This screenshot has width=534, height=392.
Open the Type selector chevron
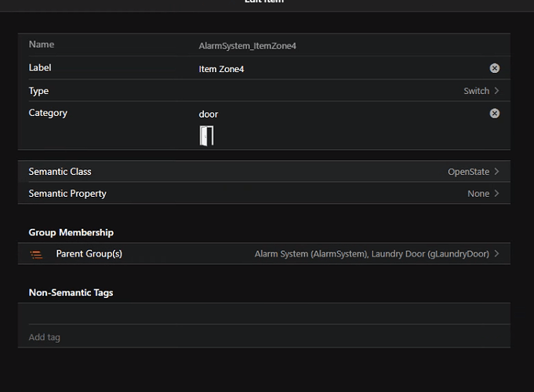[497, 91]
